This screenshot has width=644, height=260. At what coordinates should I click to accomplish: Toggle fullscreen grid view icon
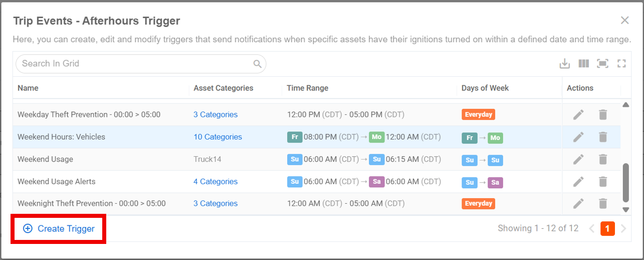click(x=622, y=64)
